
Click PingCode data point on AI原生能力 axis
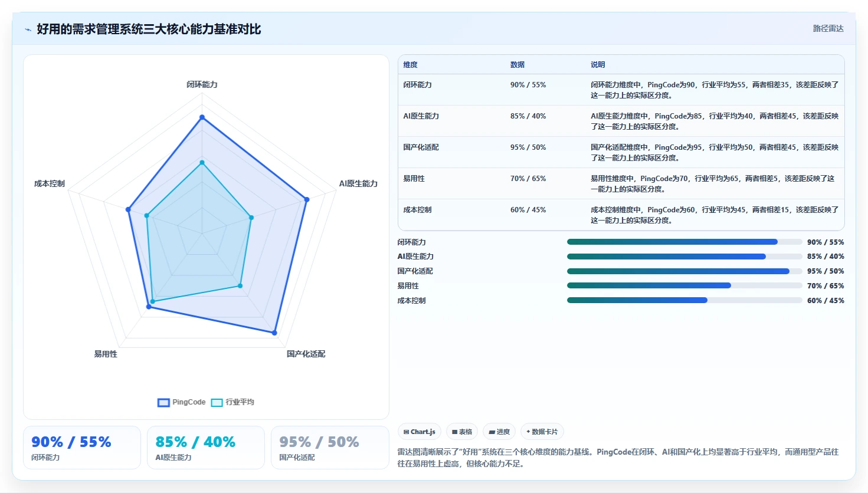(x=307, y=199)
